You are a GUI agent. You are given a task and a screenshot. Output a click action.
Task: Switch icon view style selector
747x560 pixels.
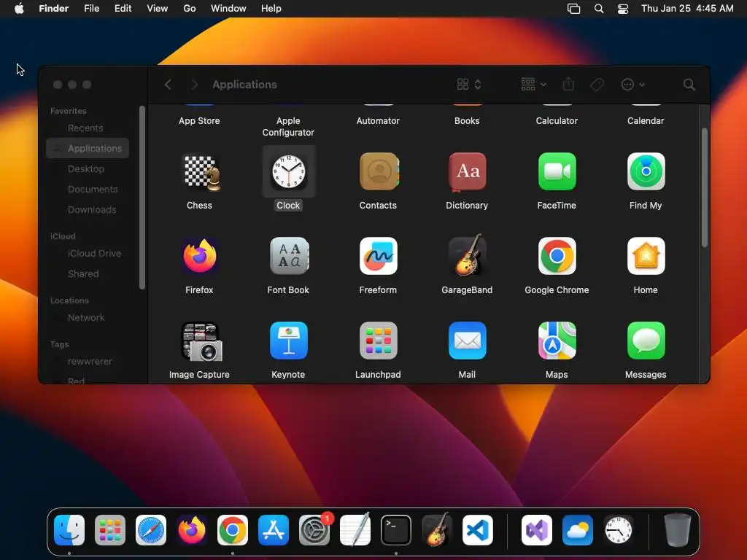pos(469,85)
